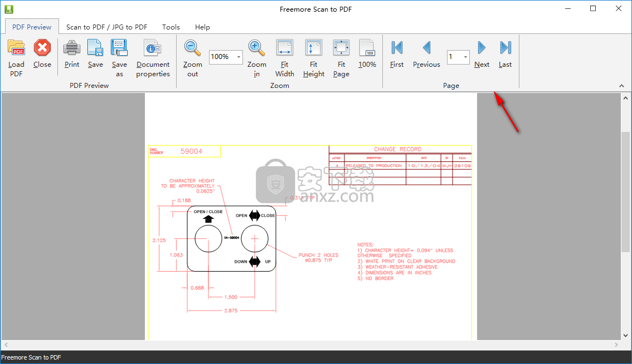Viewport: 632px width, 364px height.
Task: Open the zoom percentage dropdown
Action: [239, 57]
